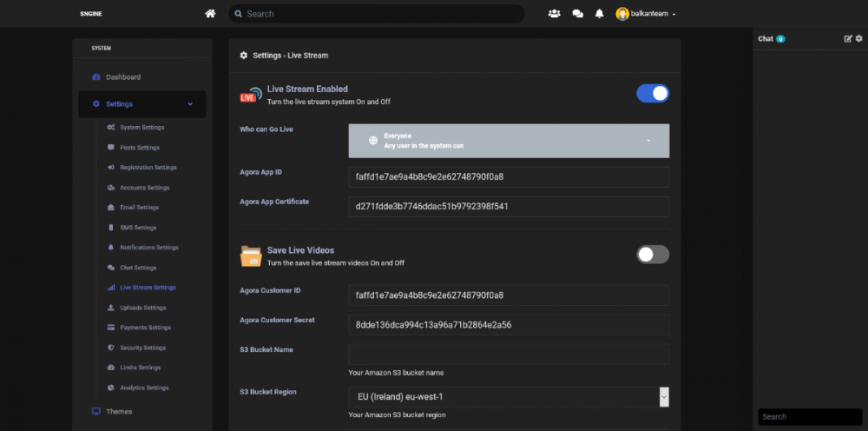This screenshot has height=431, width=868.
Task: Click the chat count badge
Action: point(780,39)
